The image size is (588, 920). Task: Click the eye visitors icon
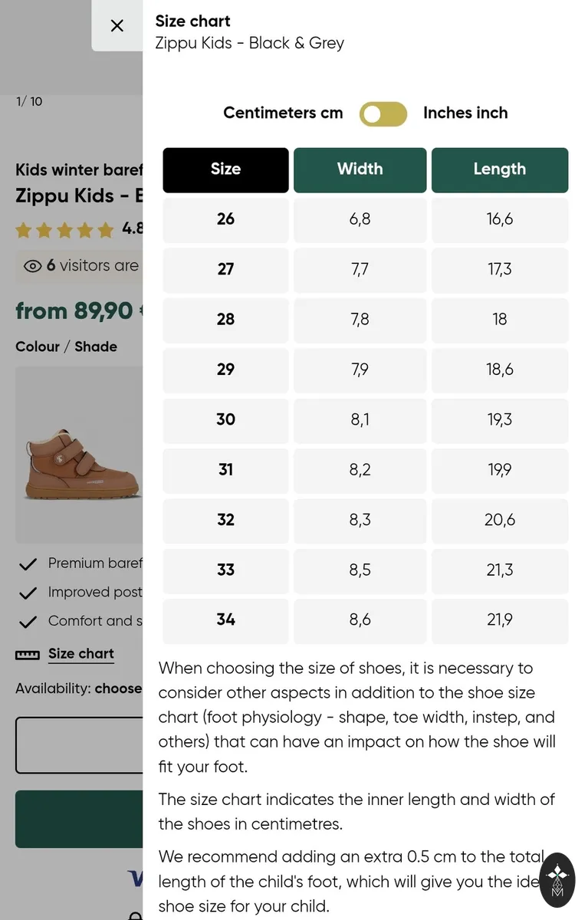point(32,266)
